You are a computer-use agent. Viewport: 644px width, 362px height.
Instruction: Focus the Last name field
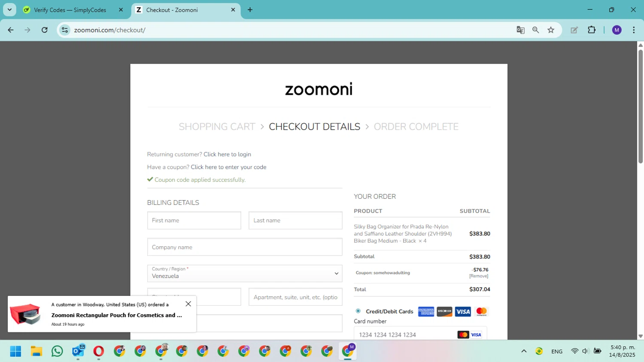[x=295, y=220]
